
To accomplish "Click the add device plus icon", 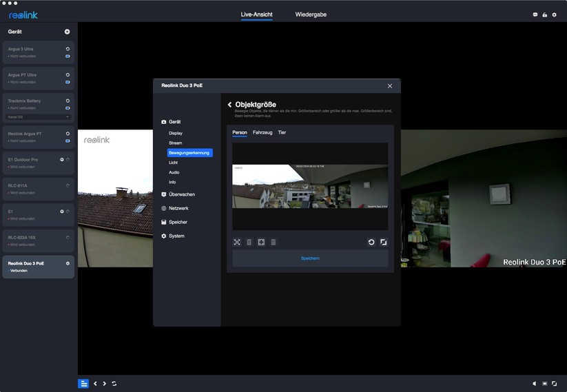I will [x=67, y=32].
